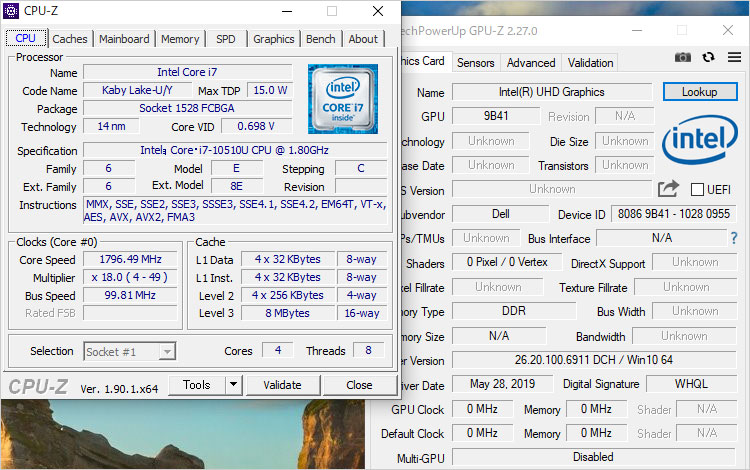Click the Core Speed value 1796.49 MHz

(x=130, y=259)
